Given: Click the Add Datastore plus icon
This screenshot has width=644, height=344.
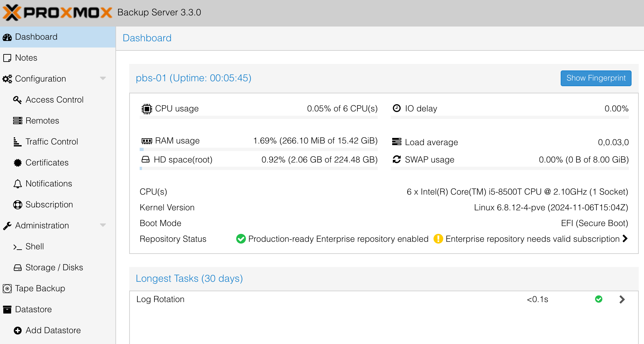Looking at the screenshot, I should 18,331.
